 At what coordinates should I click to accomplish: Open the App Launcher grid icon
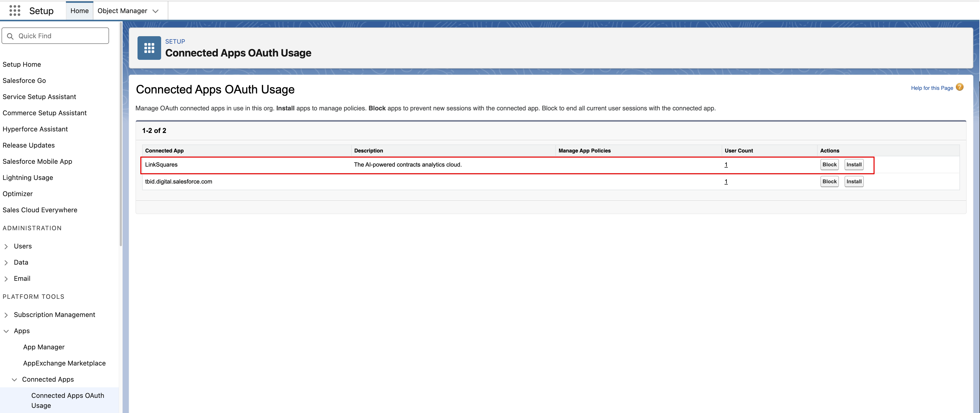[14, 11]
